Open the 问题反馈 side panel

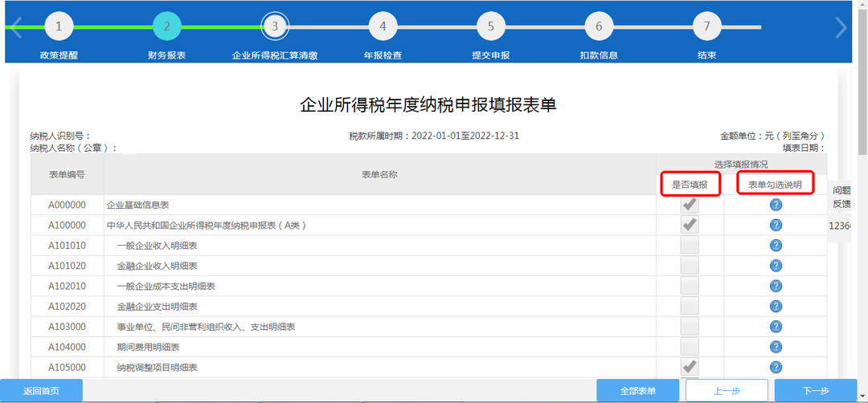click(841, 197)
